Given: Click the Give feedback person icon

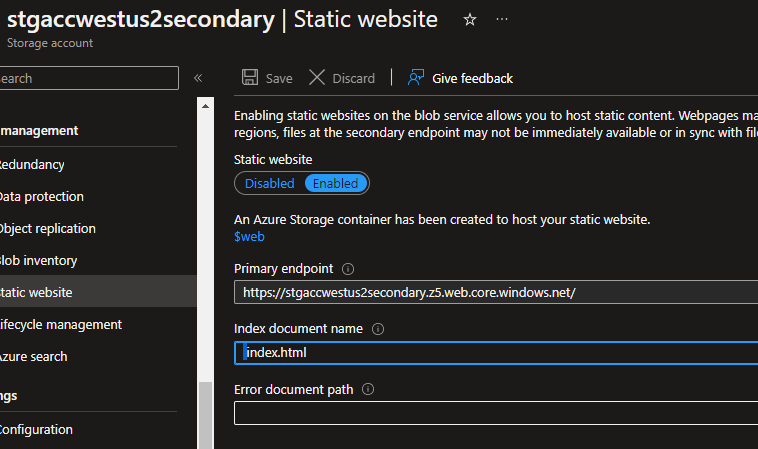Looking at the screenshot, I should pos(416,77).
